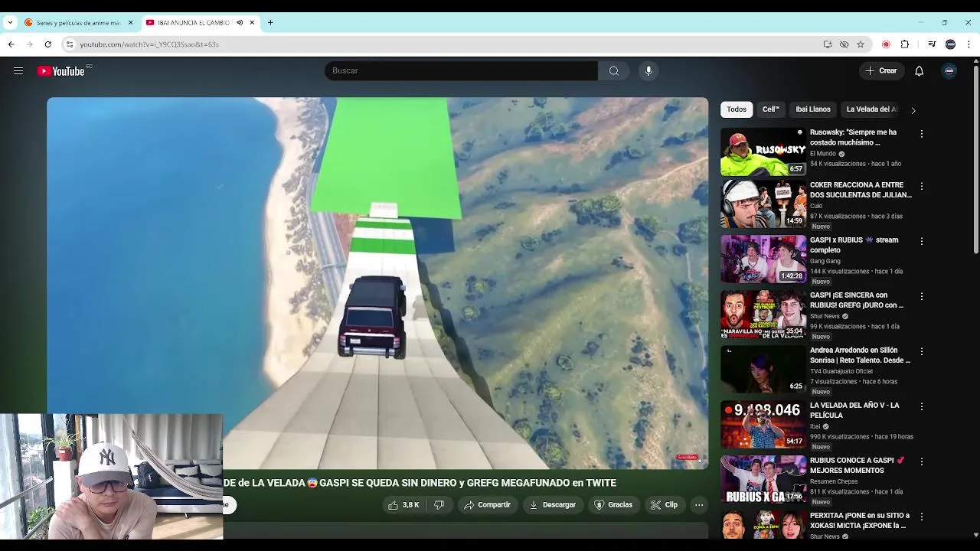This screenshot has height=551, width=980.
Task: Open the new tab with plus button
Action: point(270,22)
